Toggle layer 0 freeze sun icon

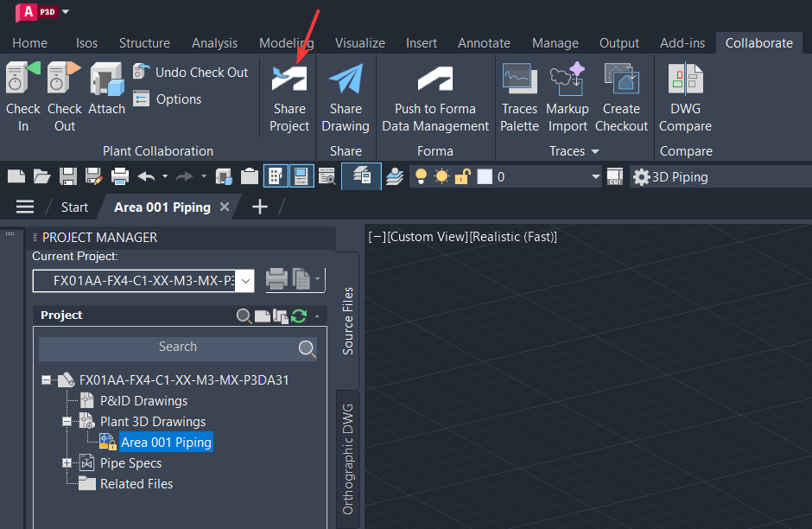[x=441, y=176]
